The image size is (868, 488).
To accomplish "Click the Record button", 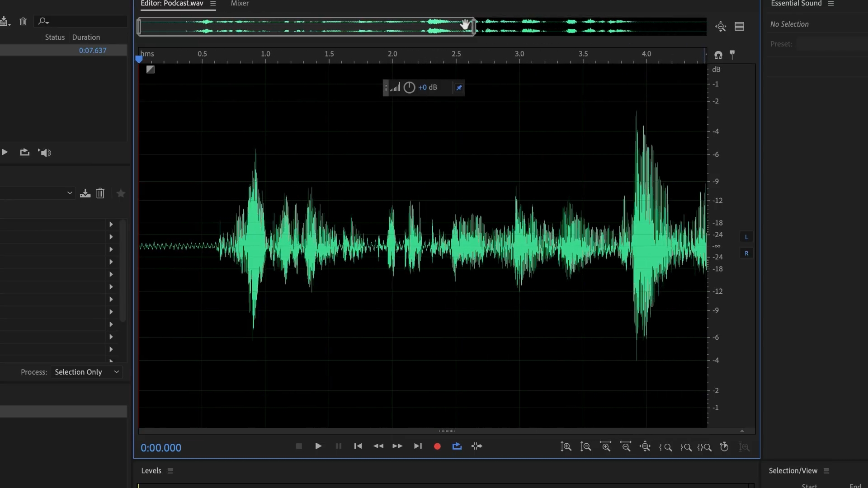I will (x=437, y=446).
